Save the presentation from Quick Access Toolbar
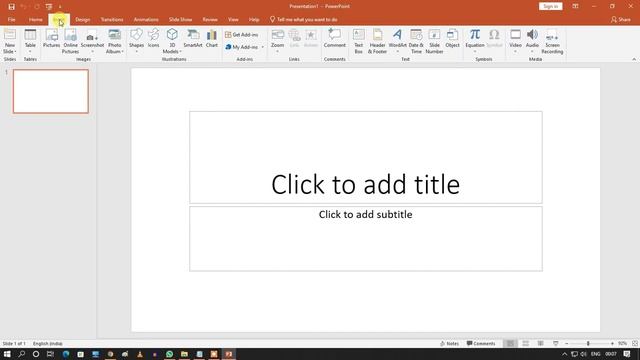 click(11, 7)
